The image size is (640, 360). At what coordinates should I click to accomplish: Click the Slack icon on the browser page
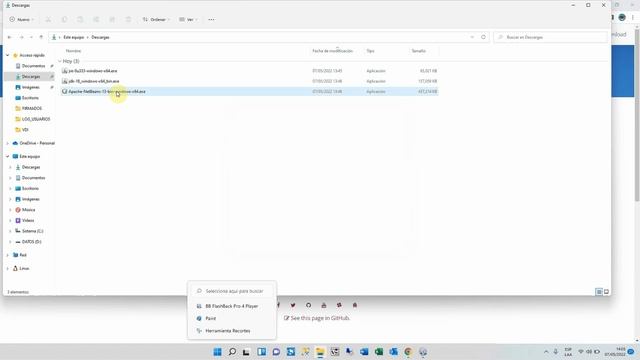[x=339, y=305]
